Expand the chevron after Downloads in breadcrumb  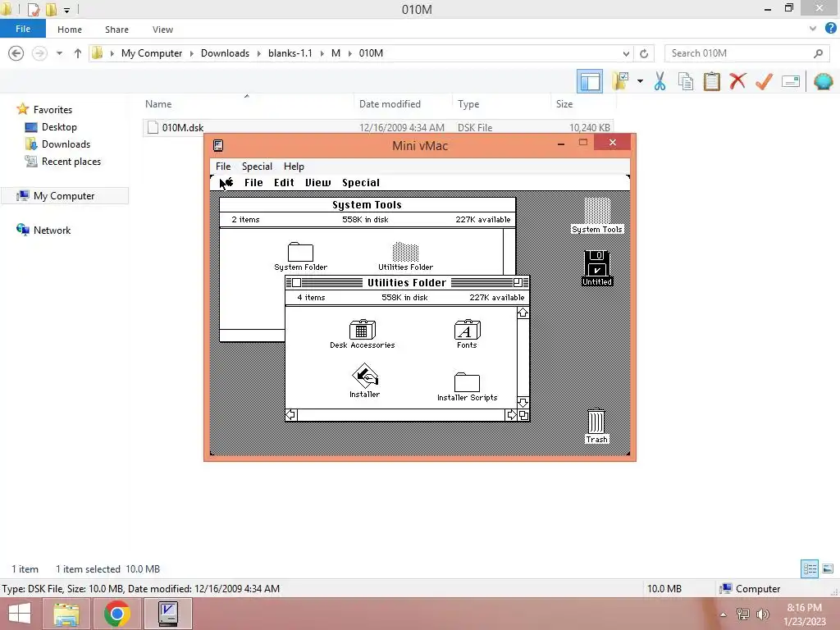(x=258, y=53)
